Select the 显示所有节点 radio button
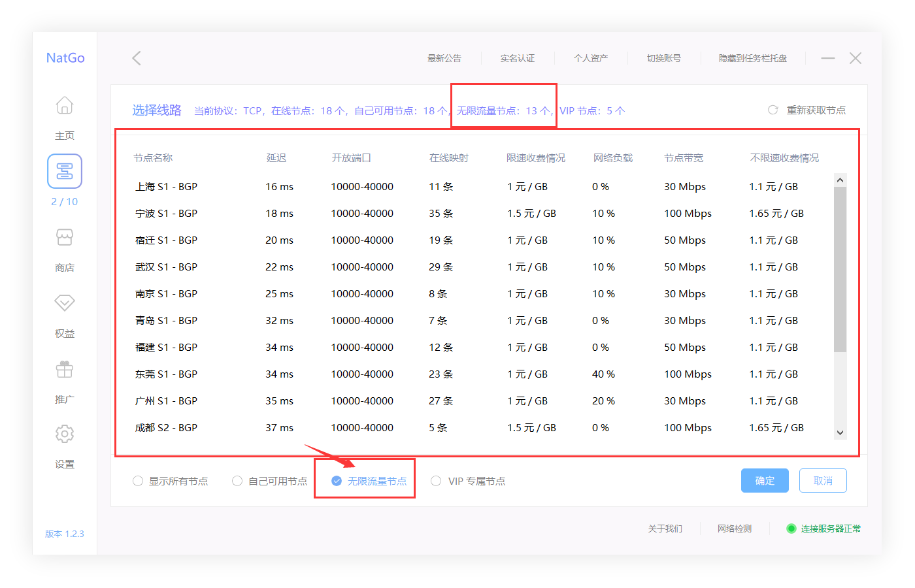The image size is (915, 588). coord(138,481)
